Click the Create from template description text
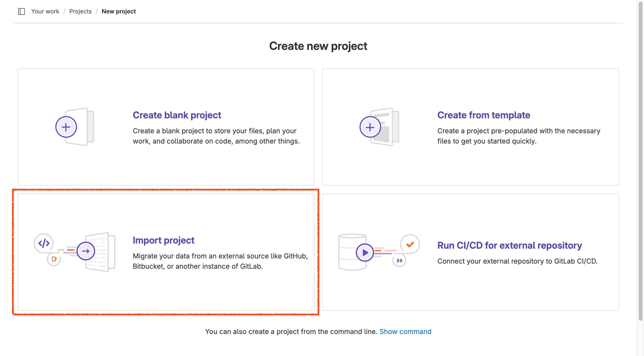The height and width of the screenshot is (356, 644). point(519,136)
